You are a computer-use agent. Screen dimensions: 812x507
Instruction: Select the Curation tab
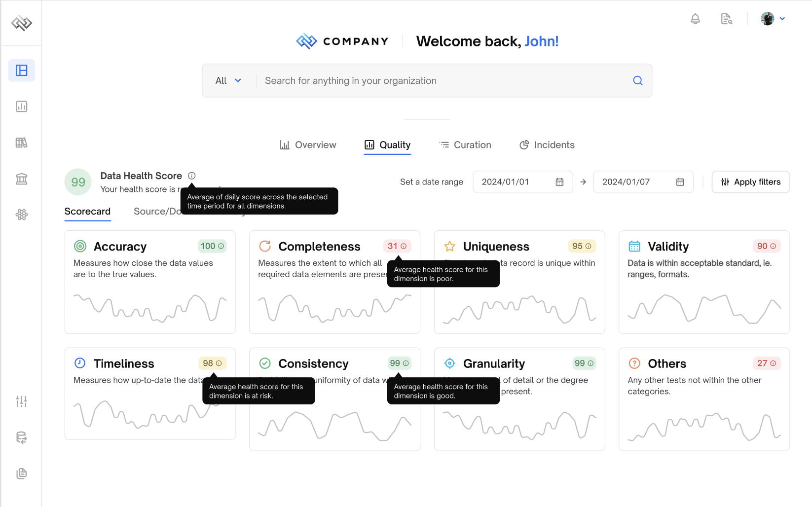click(465, 145)
